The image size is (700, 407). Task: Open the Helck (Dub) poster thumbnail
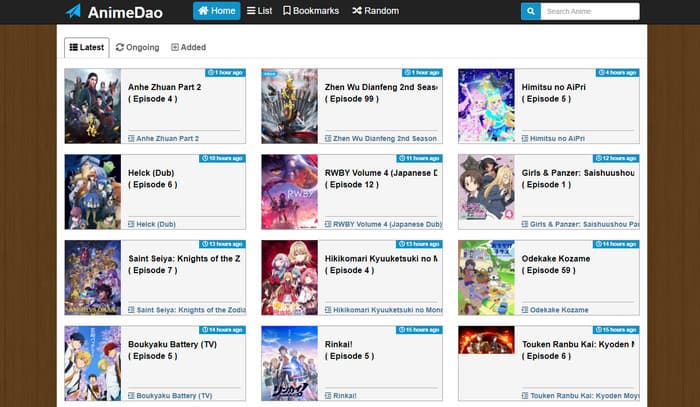tap(92, 192)
